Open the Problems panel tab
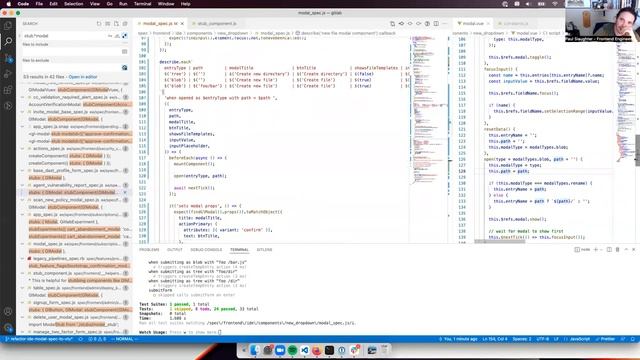640x360 pixels. (x=149, y=249)
